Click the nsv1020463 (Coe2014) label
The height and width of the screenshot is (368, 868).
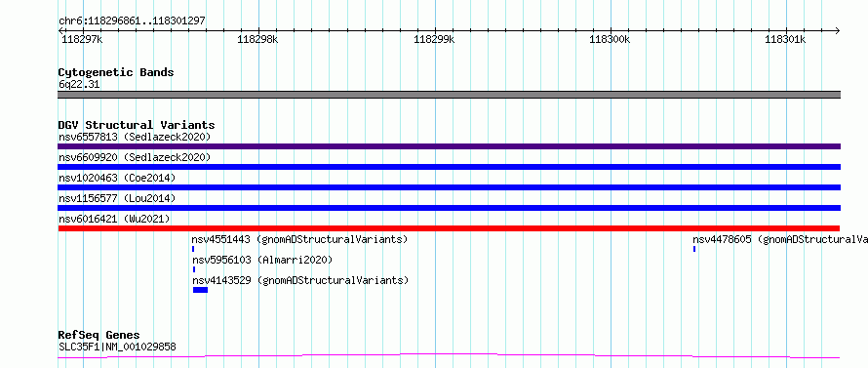click(116, 178)
